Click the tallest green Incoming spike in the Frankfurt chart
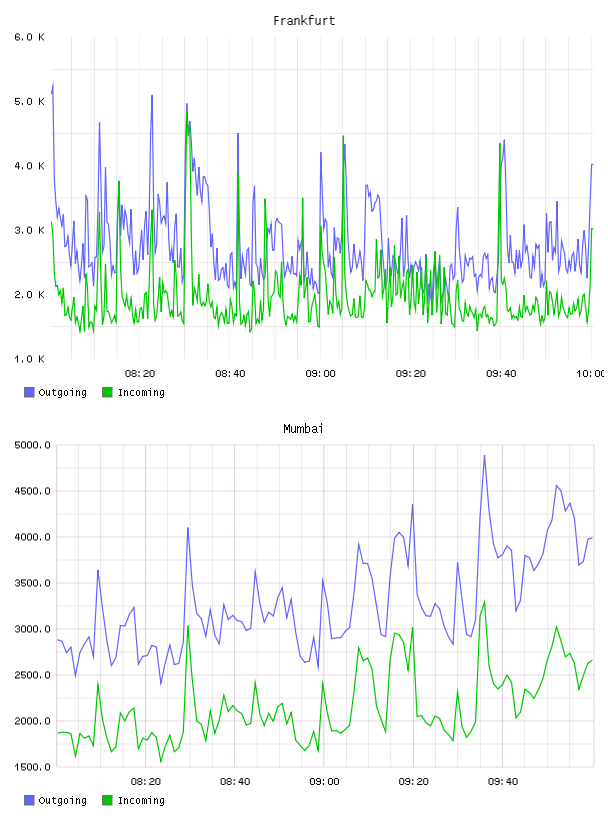Screen dimensions: 608x816 [x=187, y=113]
